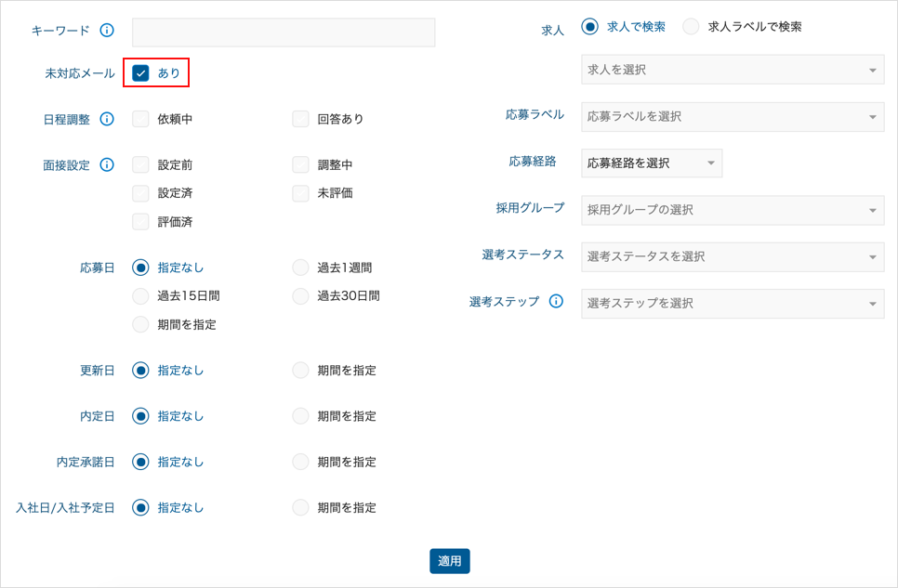Expand the 選考ステータスを選択 dropdown

click(x=733, y=256)
